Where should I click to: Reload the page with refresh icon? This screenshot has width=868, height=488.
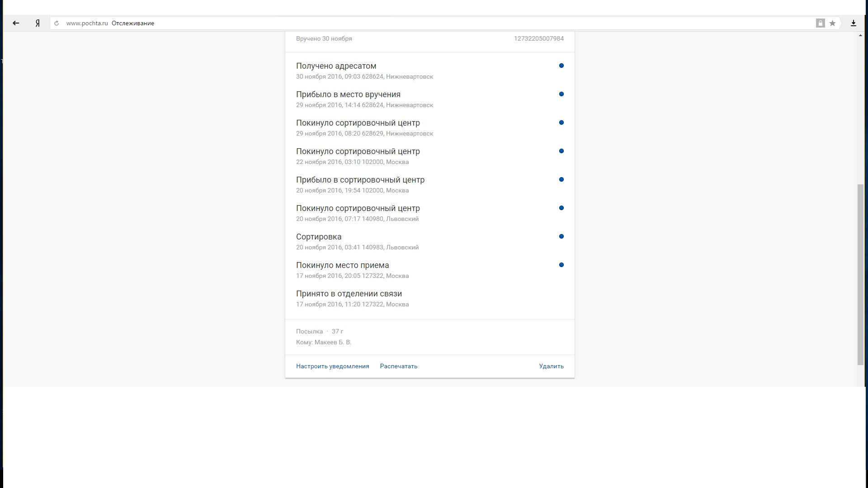point(57,23)
